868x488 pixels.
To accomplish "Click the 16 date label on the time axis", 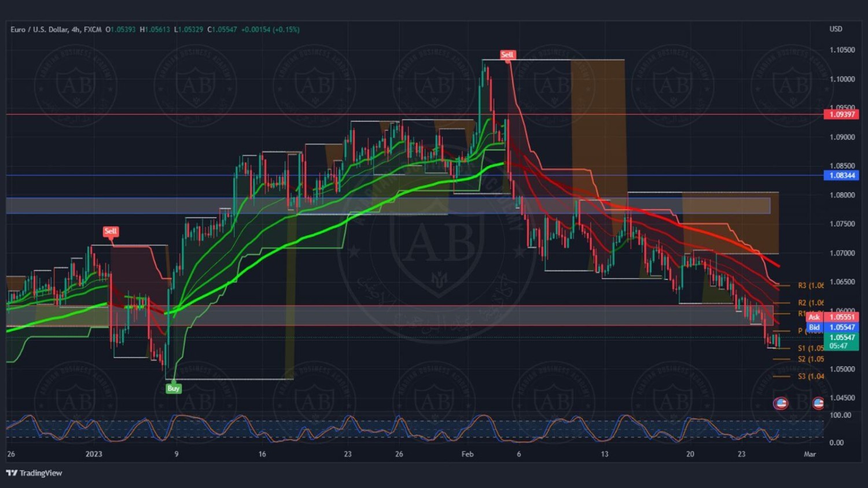I will (x=262, y=454).
